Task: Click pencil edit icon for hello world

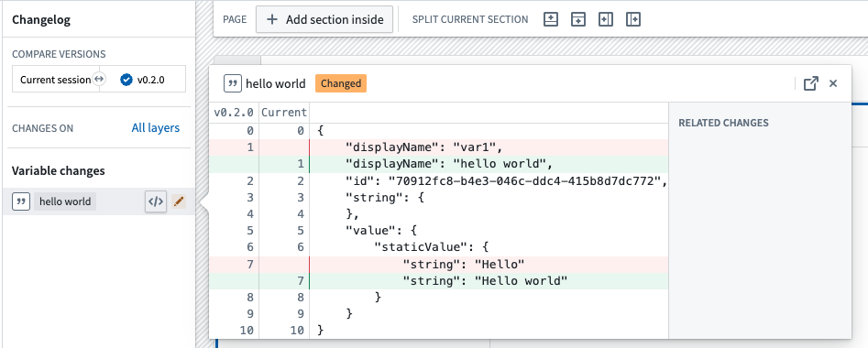Action: pyautogui.click(x=178, y=202)
